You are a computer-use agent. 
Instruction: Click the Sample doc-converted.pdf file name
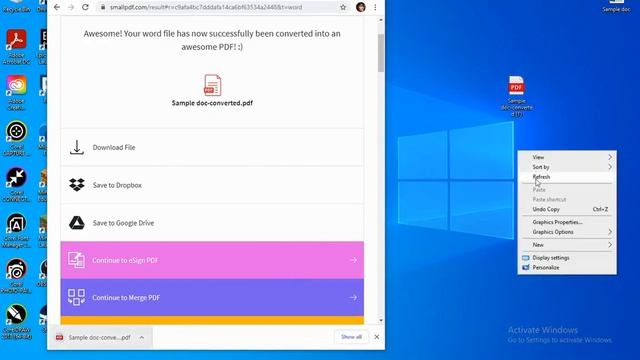pyautogui.click(x=212, y=103)
